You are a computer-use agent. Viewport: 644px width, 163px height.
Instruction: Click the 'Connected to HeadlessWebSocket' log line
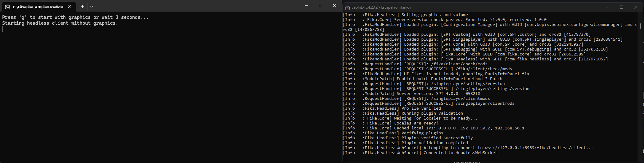click(460, 153)
